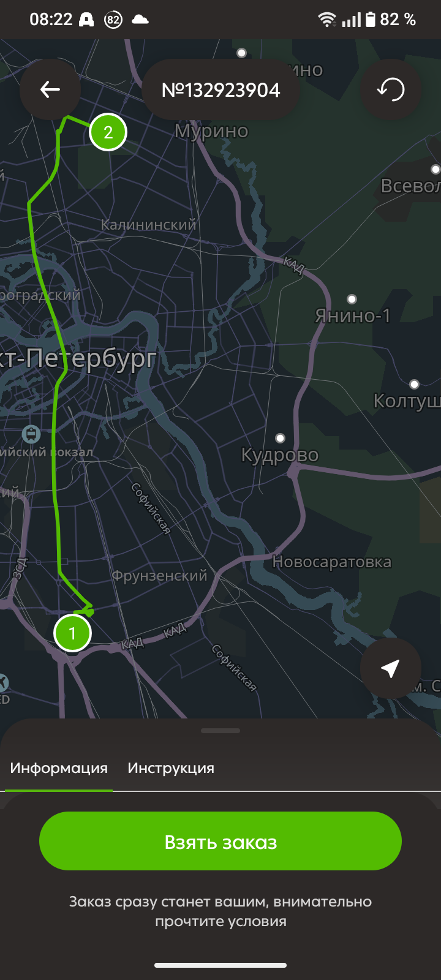Tap route marker number 1
This screenshot has width=441, height=980.
pyautogui.click(x=72, y=633)
